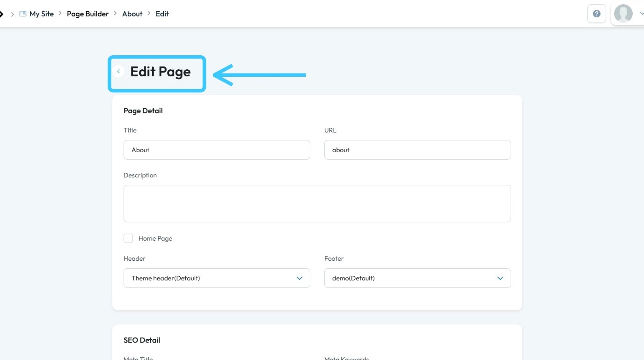
Task: Navigate to Page Builder breadcrumb
Action: click(x=88, y=14)
